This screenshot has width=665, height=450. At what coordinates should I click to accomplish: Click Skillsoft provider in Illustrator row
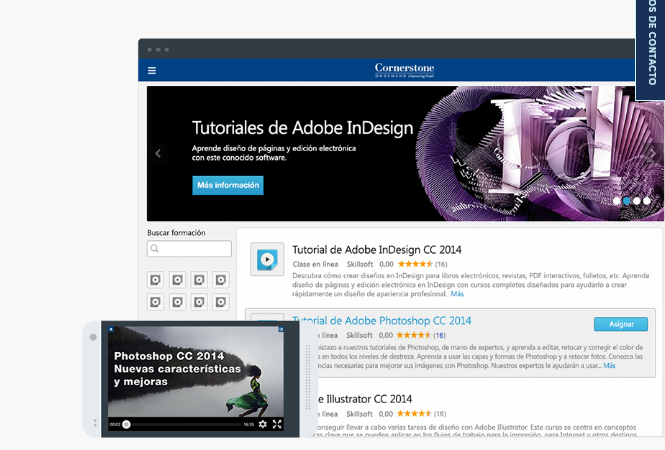(359, 414)
